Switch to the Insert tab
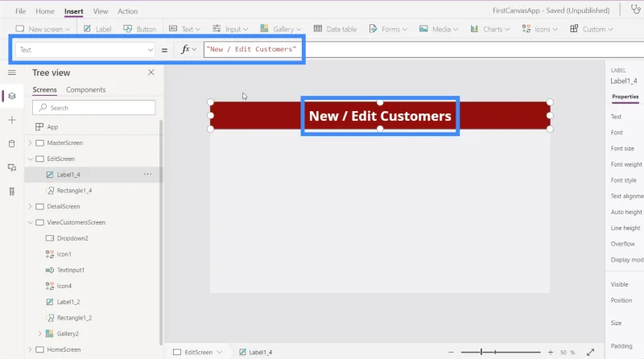This screenshot has height=359, width=644. pyautogui.click(x=73, y=11)
